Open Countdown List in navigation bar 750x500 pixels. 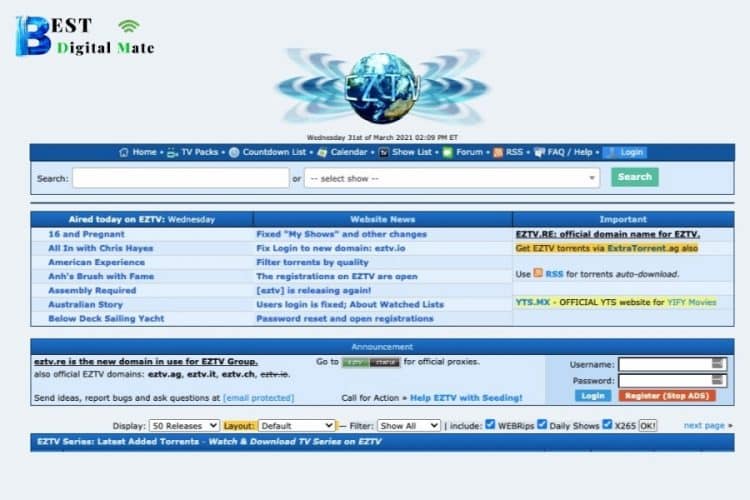pos(274,152)
